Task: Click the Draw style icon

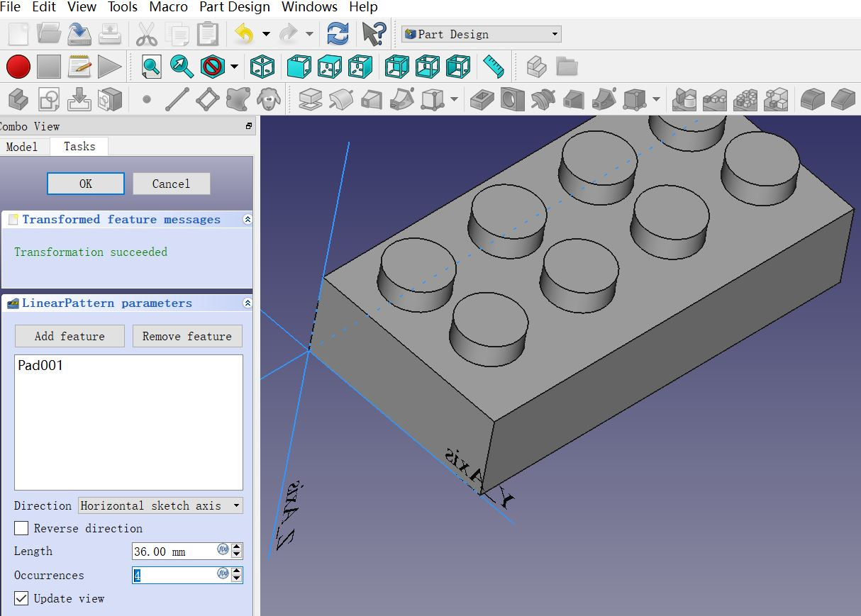Action: coord(212,67)
